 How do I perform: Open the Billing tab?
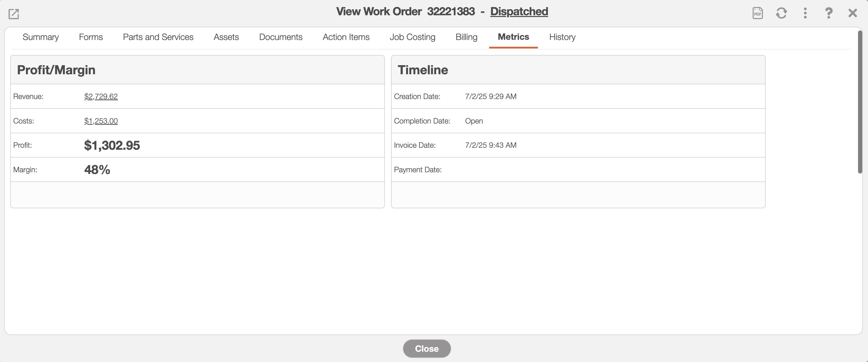coord(466,37)
